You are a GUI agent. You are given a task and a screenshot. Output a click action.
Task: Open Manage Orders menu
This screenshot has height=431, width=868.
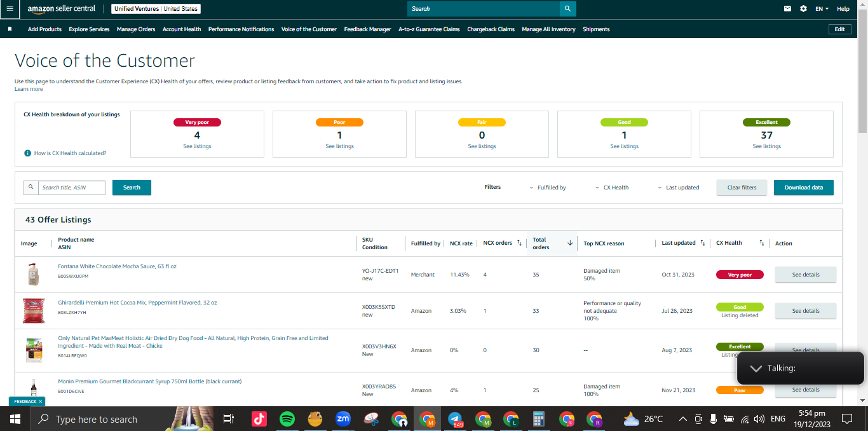click(136, 29)
